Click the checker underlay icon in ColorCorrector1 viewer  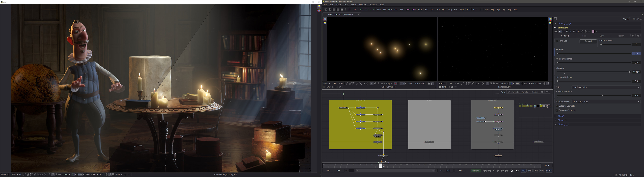[324, 87]
